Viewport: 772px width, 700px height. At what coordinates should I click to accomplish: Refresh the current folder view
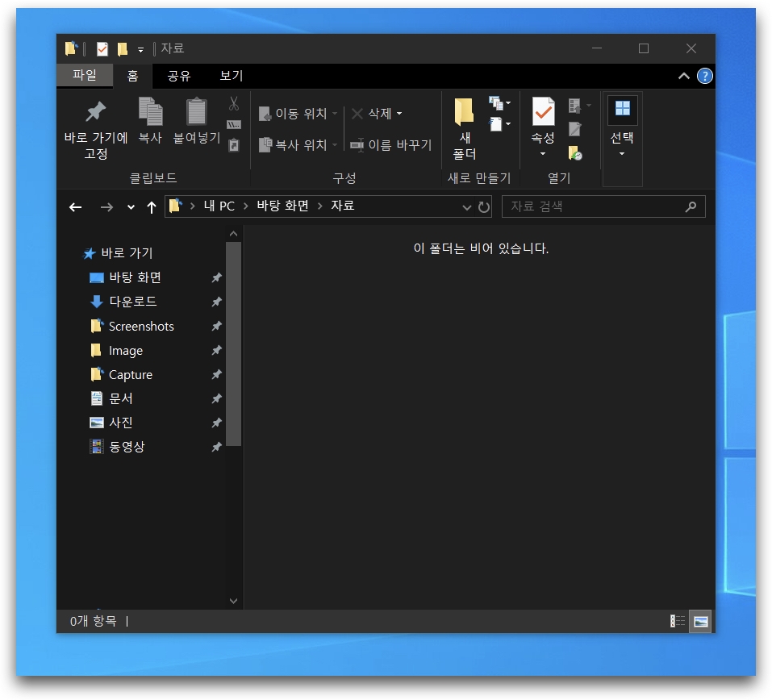coord(484,206)
